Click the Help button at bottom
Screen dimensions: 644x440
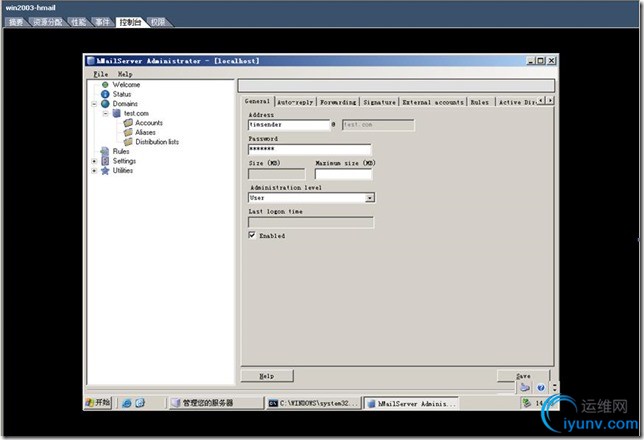(x=267, y=375)
